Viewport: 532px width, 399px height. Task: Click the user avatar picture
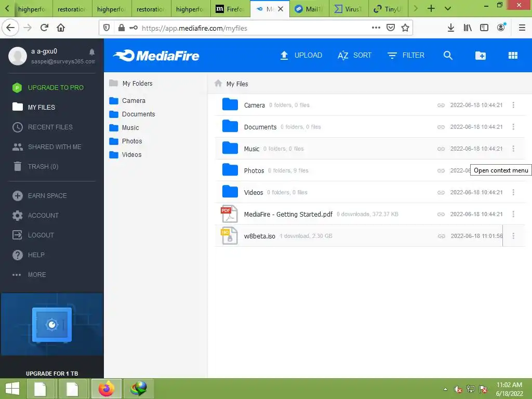18,56
